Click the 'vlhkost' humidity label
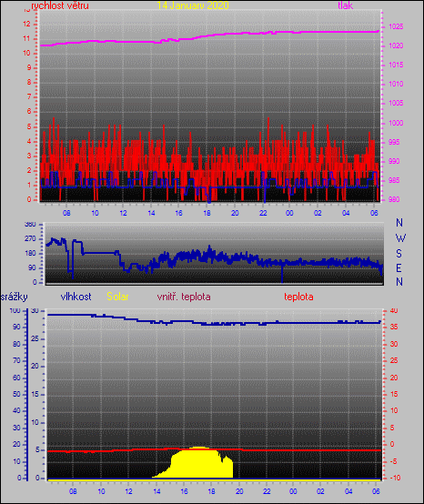This screenshot has width=424, height=504. pyautogui.click(x=76, y=297)
